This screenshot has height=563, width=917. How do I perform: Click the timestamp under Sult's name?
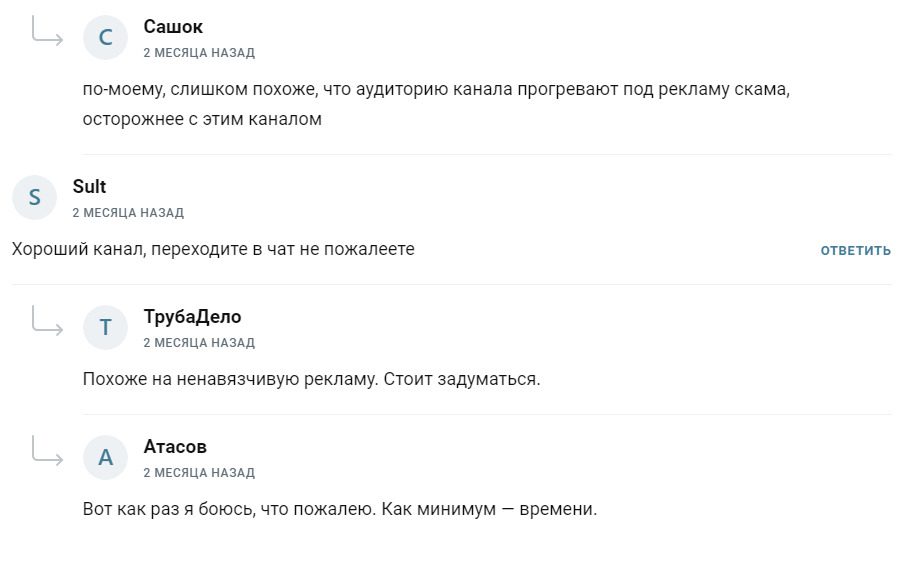click(x=128, y=213)
